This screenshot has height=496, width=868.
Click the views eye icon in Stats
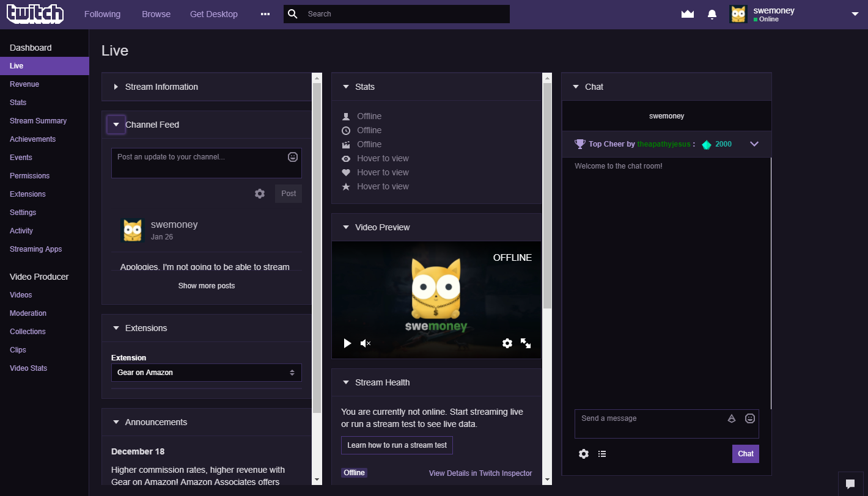(x=346, y=158)
